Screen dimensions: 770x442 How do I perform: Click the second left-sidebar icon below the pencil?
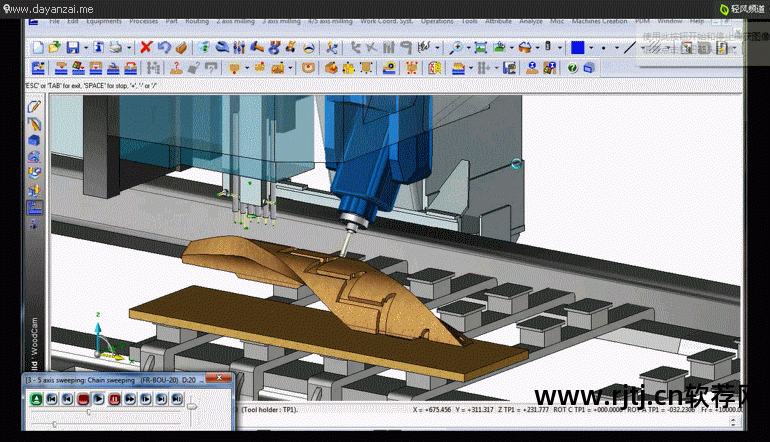tap(34, 124)
